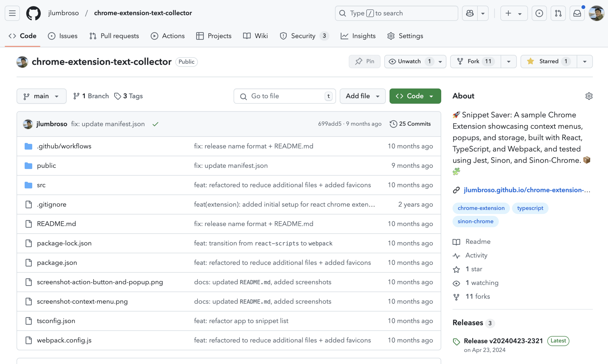The image size is (608, 364).
Task: Open the .github/workflows folder
Action: (x=64, y=146)
